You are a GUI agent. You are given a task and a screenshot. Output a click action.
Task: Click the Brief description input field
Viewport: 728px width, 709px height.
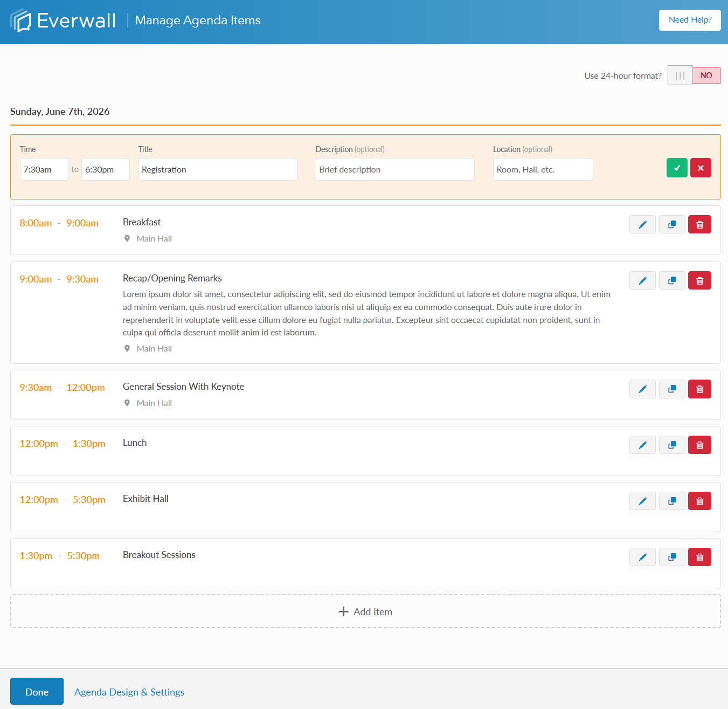[x=394, y=169]
